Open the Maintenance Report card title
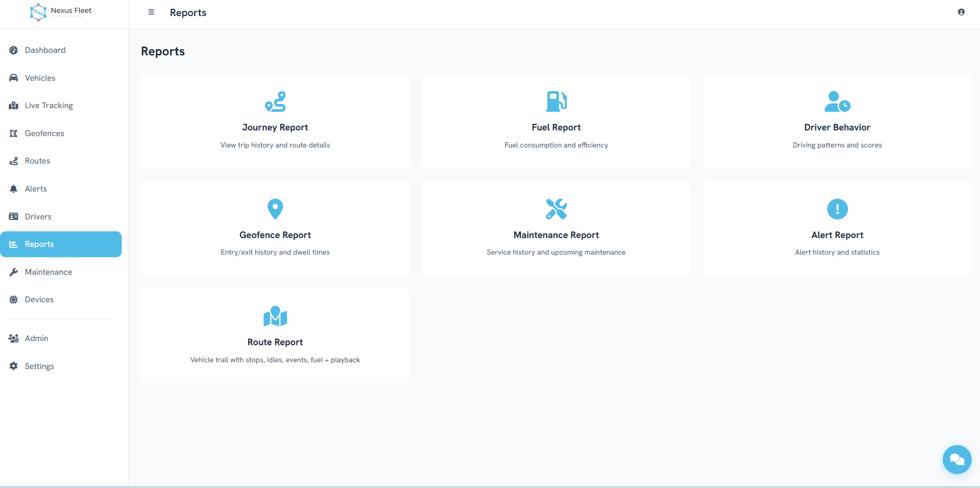The height and width of the screenshot is (488, 980). [556, 235]
